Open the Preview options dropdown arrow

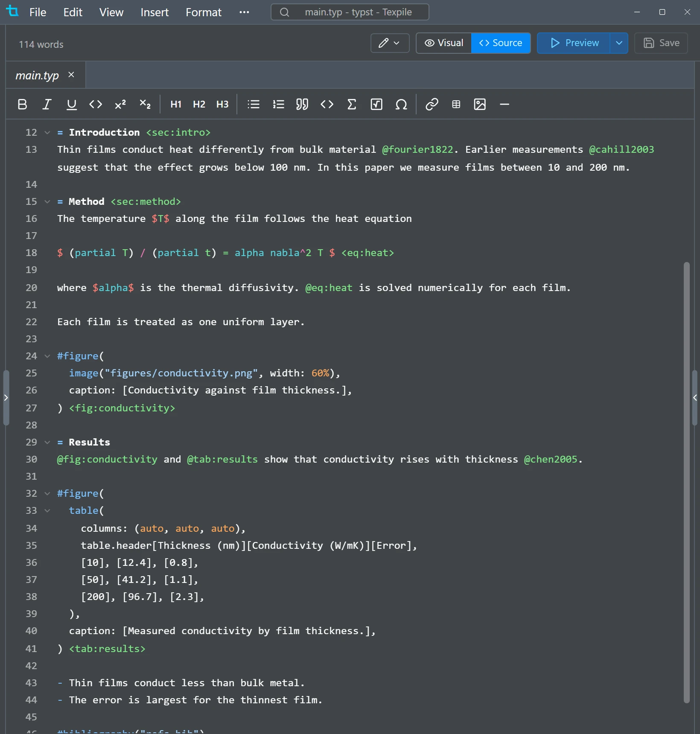click(619, 43)
